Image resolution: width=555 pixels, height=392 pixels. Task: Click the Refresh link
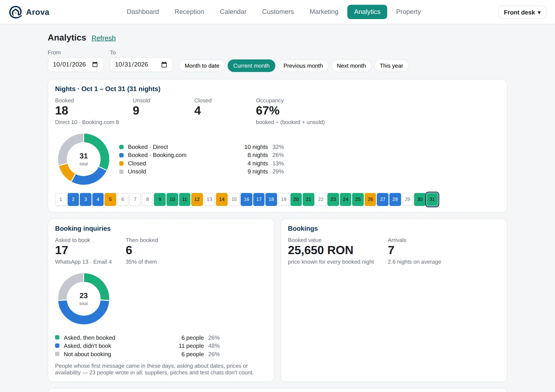(x=103, y=38)
